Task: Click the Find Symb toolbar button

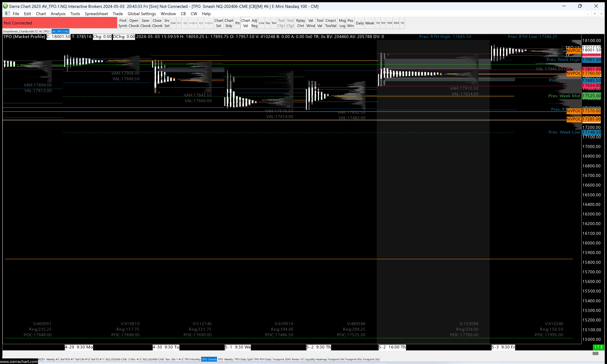Action: tap(122, 23)
